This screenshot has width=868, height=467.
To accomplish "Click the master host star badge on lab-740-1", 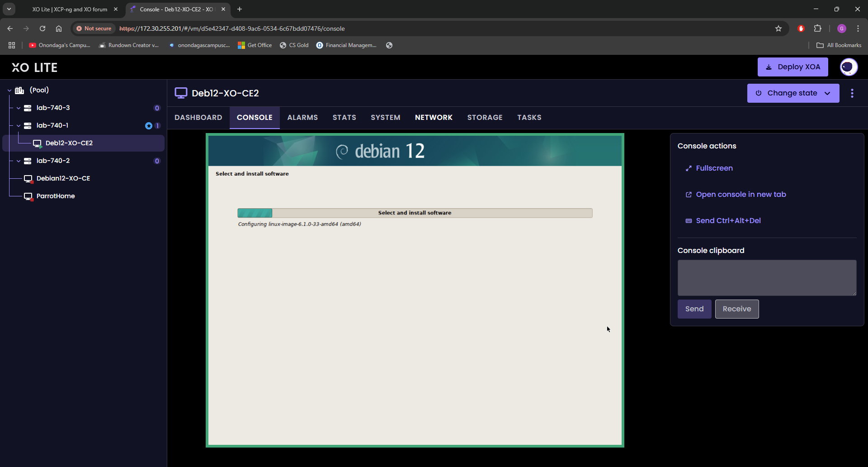I will click(148, 126).
